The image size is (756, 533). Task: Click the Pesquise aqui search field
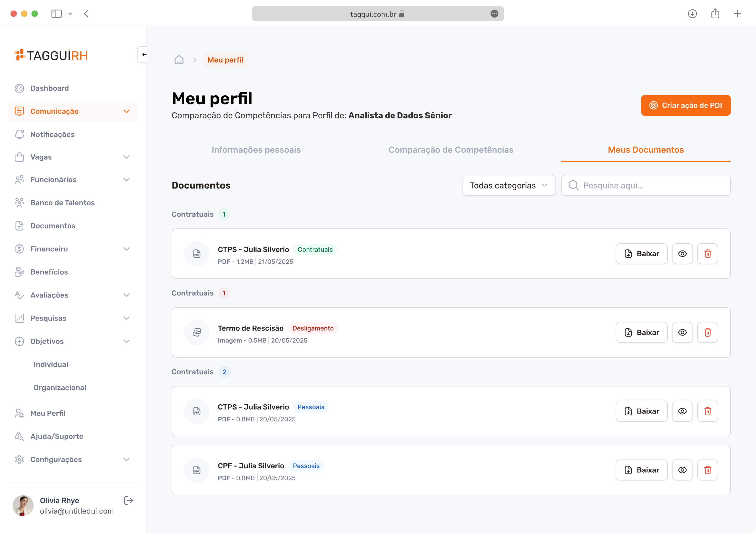tap(646, 185)
